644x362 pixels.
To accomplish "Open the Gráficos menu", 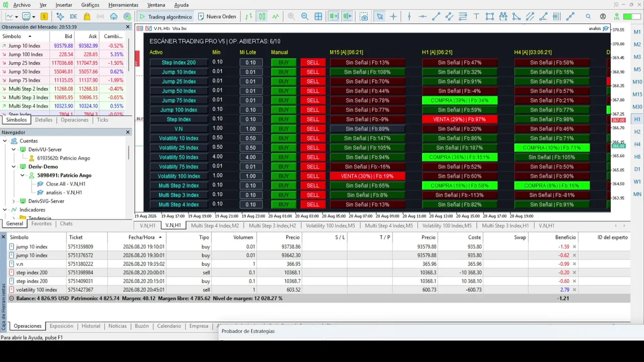I will (90, 5).
